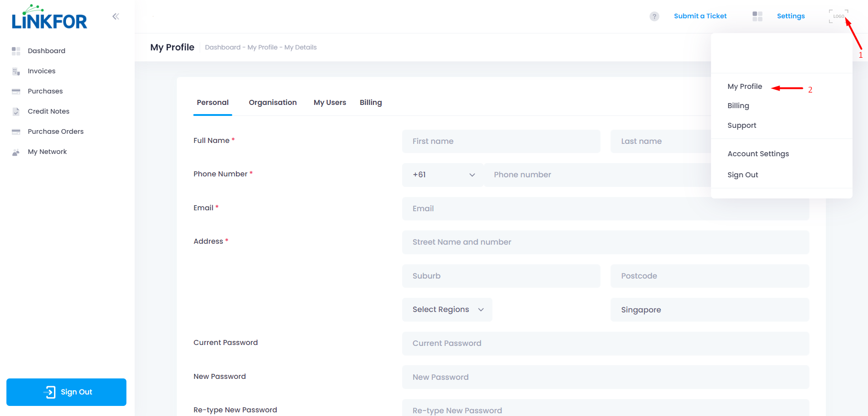This screenshot has width=868, height=416.
Task: Open the Select Regions dropdown
Action: (x=447, y=310)
